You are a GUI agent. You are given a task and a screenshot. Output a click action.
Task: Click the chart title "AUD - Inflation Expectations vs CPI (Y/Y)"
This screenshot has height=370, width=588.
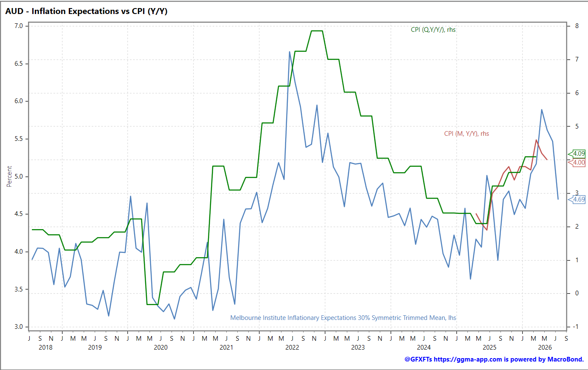click(86, 11)
